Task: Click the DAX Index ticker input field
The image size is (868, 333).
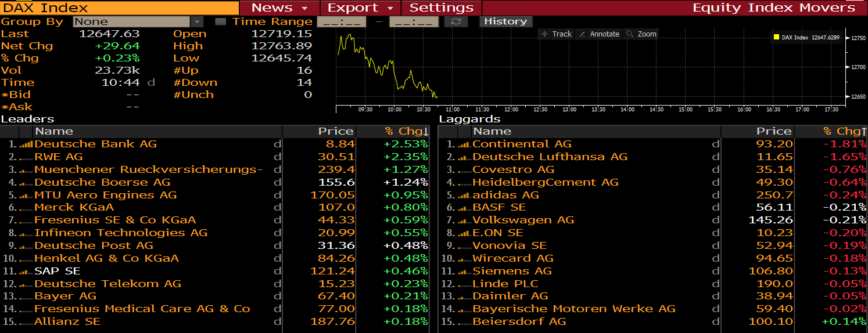Action: pyautogui.click(x=120, y=8)
